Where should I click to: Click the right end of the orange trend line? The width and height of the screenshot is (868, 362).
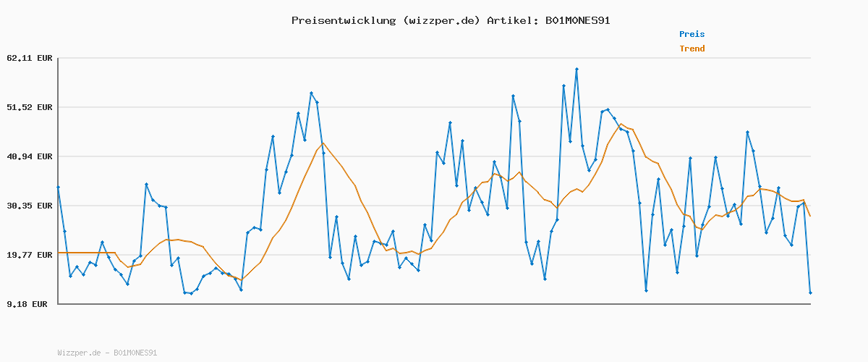[x=810, y=216]
